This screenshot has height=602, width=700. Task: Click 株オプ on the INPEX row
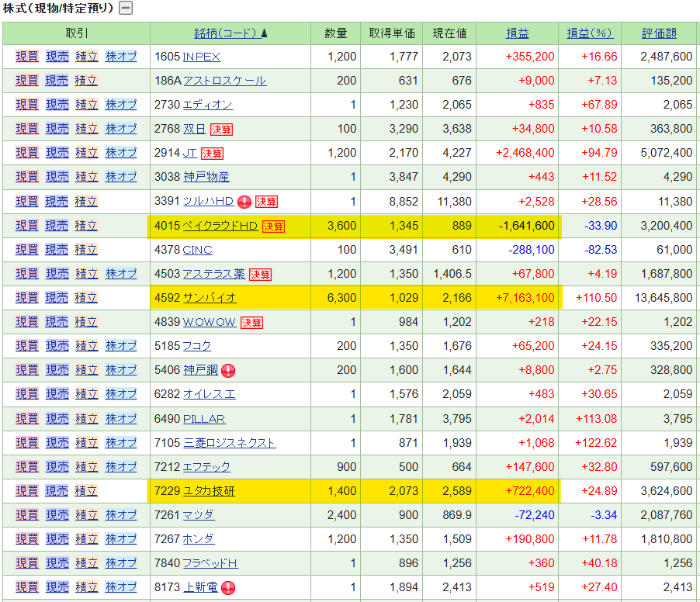(x=121, y=57)
